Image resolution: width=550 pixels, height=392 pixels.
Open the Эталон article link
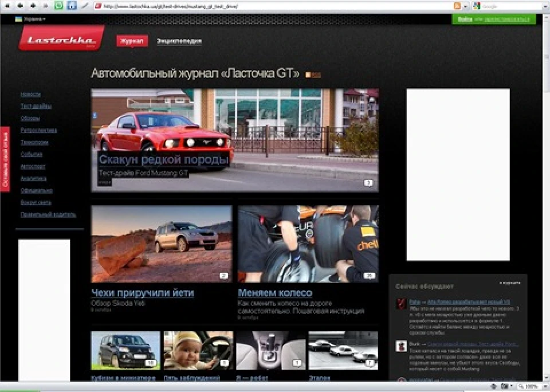pyautogui.click(x=320, y=378)
